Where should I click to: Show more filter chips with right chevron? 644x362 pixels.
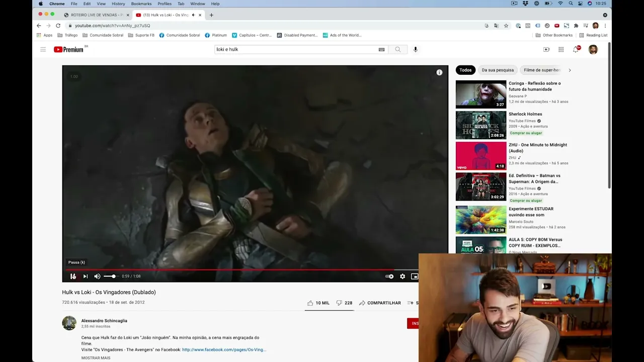tap(570, 70)
